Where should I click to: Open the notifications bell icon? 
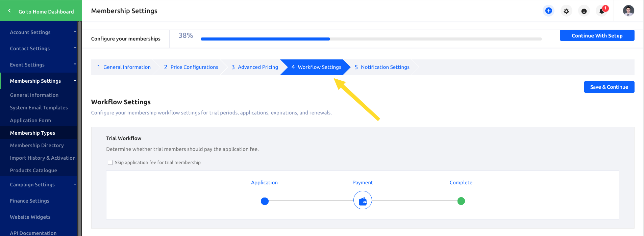(602, 11)
